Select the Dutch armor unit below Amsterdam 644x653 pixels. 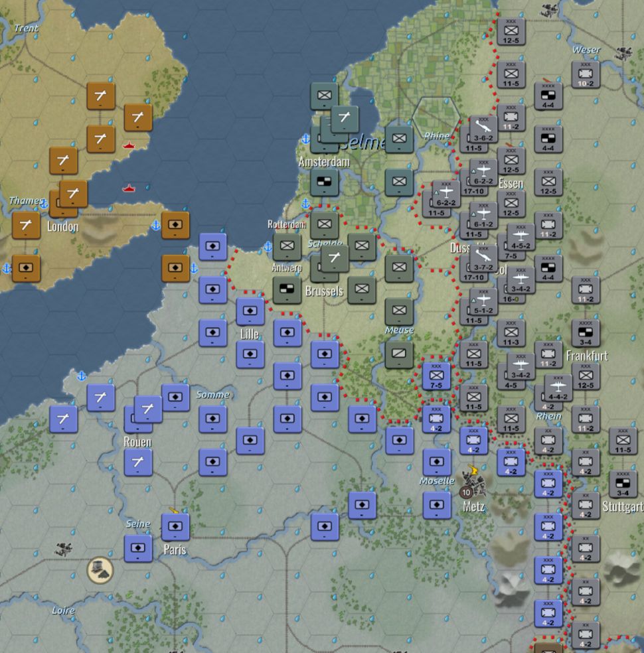[325, 182]
